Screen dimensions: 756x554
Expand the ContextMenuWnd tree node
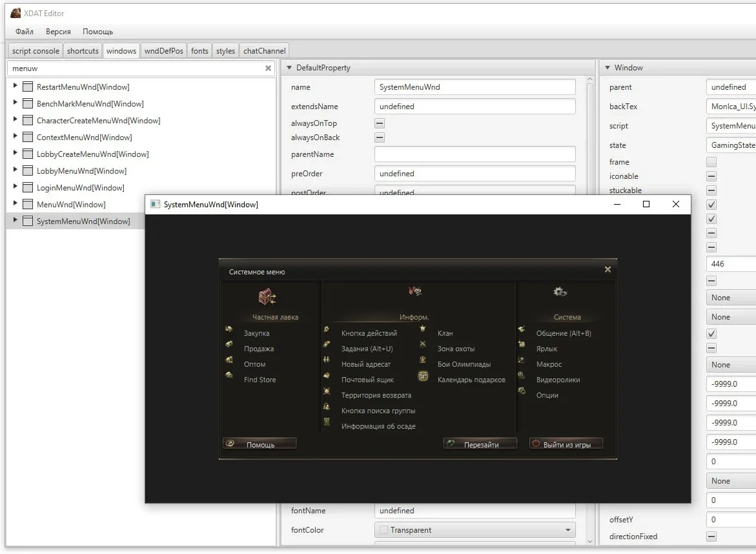(x=15, y=136)
